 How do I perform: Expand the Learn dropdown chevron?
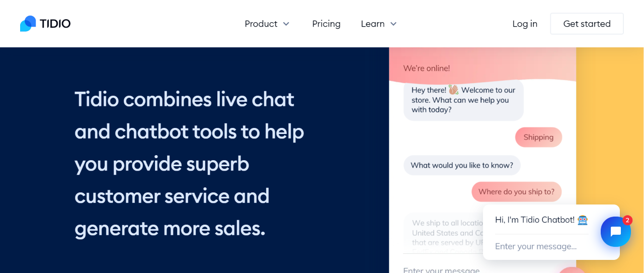[393, 24]
